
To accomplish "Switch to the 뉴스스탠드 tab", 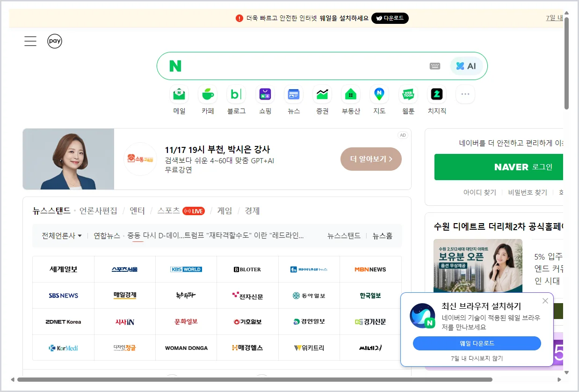I will pyautogui.click(x=51, y=211).
